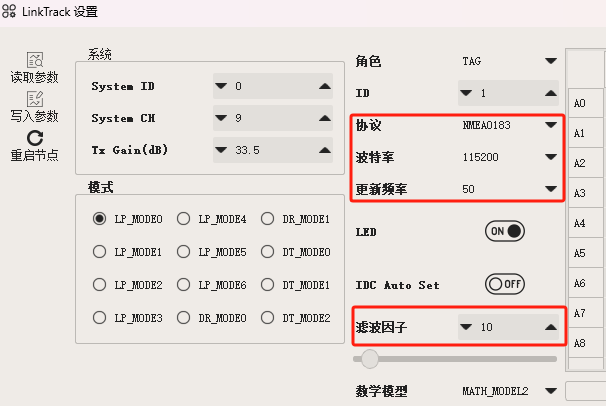This screenshot has width=606, height=406.
Task: Click the LinkTrack app logo icon
Action: coord(9,11)
